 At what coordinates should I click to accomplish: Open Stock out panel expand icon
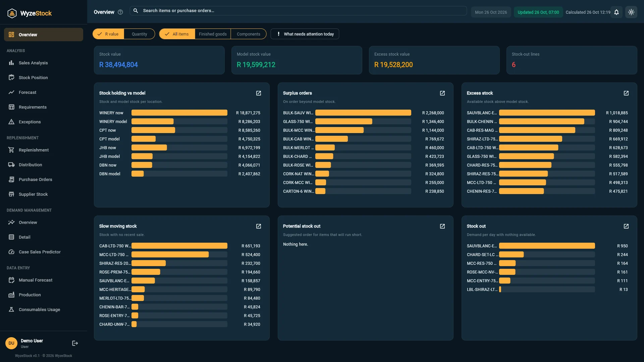coord(626,226)
